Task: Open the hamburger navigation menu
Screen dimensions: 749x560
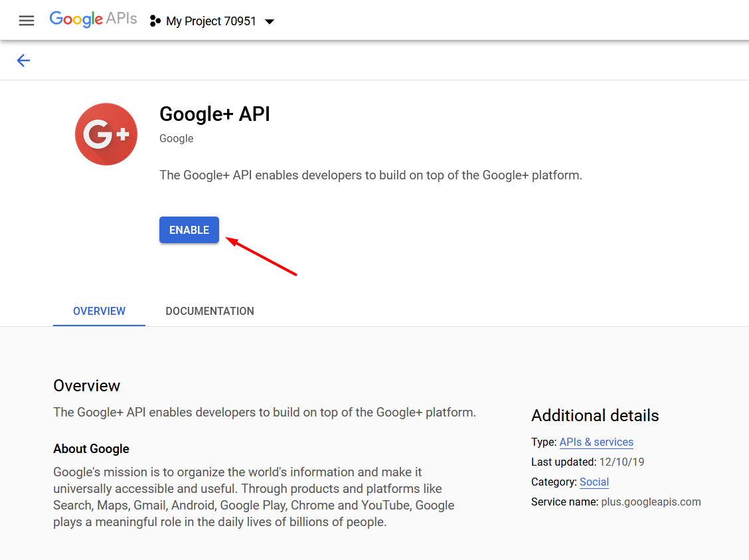Action: (27, 21)
